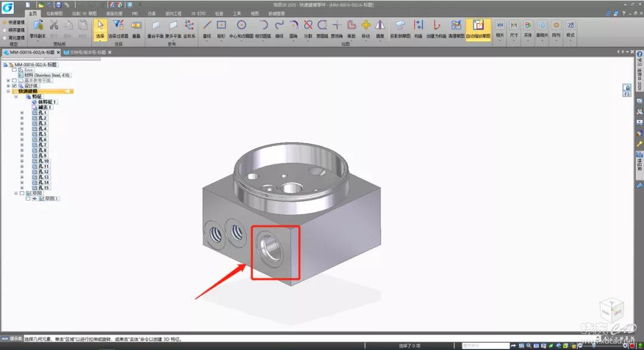Screen dimensions: 644x350
Task: Open the 尺寸 dimension dropdown
Action: (513, 35)
